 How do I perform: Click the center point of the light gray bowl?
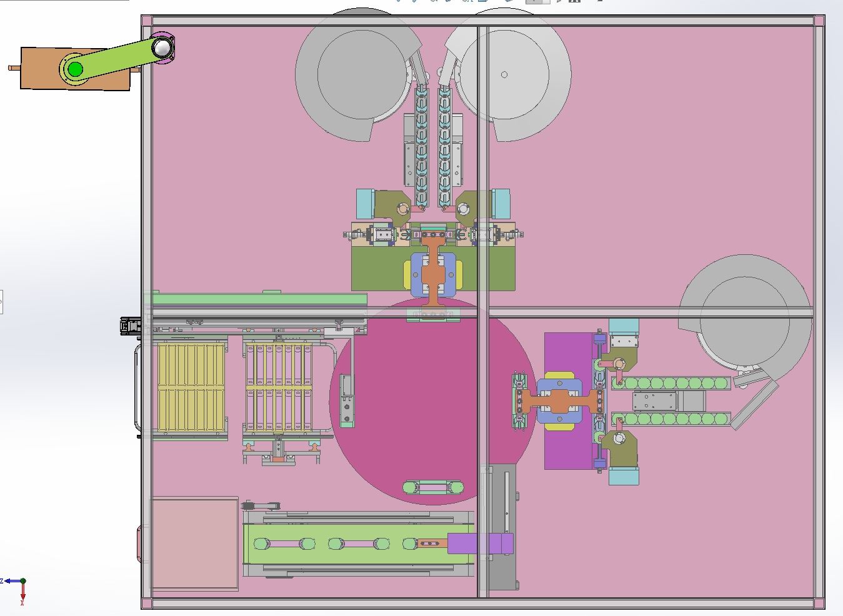(504, 74)
